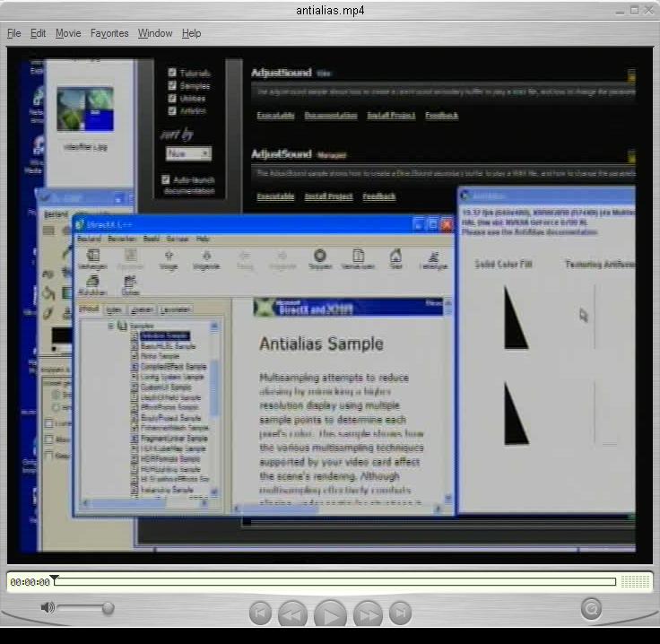Click the upper black triangle under Solid Color Fill
The height and width of the screenshot is (644, 660).
click(516, 318)
